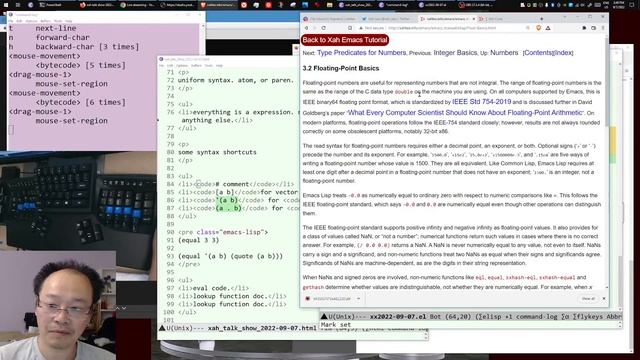640x360 pixels.
Task: Click 'Back to Xah Emacs Tutorial' button
Action: [x=344, y=40]
